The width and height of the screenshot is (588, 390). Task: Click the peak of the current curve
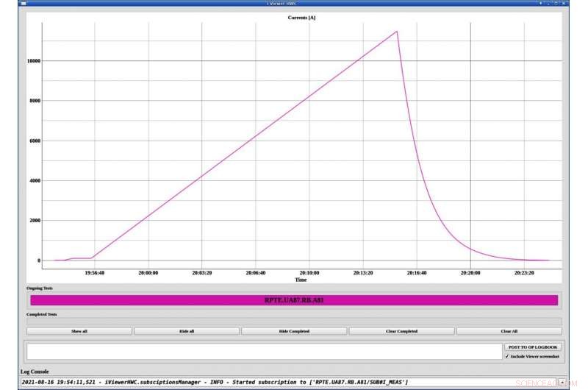pyautogui.click(x=397, y=32)
